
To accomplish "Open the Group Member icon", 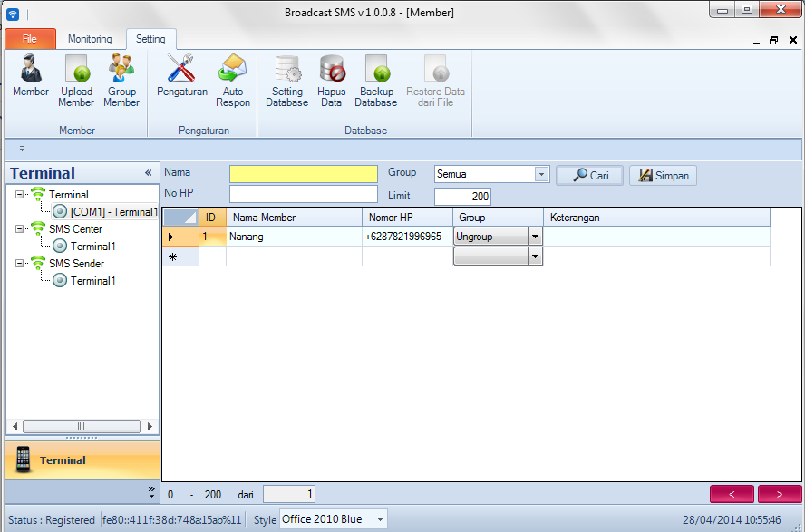I will (121, 81).
